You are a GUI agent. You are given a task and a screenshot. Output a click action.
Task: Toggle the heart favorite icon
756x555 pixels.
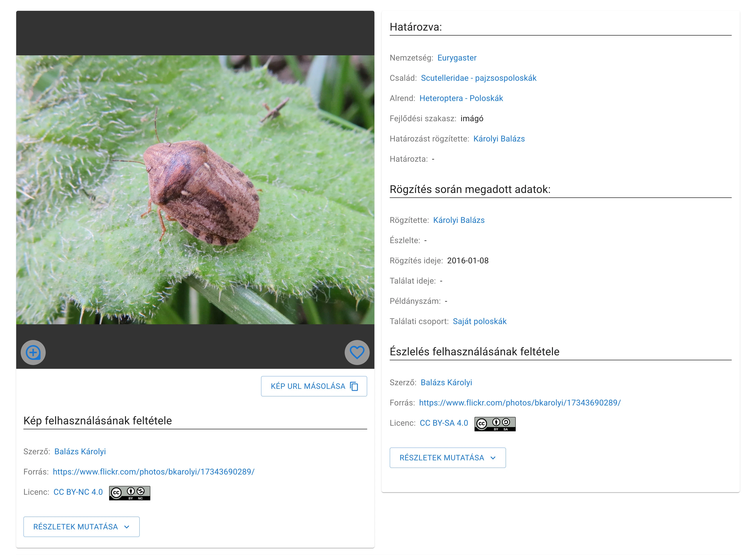point(357,352)
